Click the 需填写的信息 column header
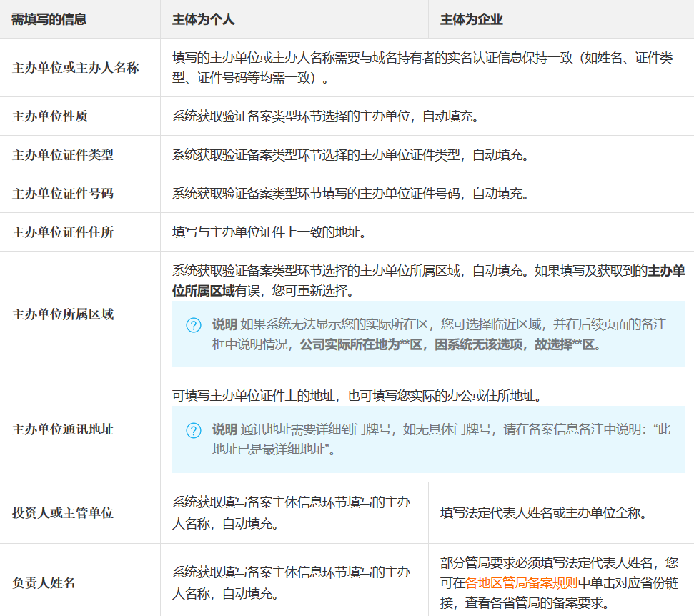The height and width of the screenshot is (616, 694). point(49,19)
